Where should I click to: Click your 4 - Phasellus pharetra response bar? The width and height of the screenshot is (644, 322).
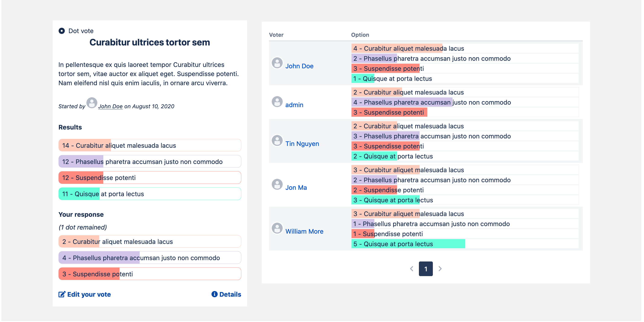click(x=149, y=258)
